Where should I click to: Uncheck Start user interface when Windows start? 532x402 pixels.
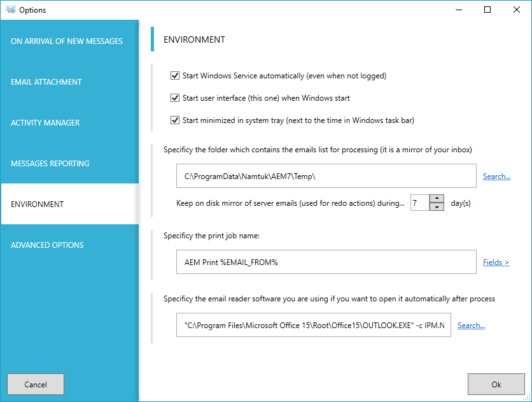pyautogui.click(x=175, y=97)
